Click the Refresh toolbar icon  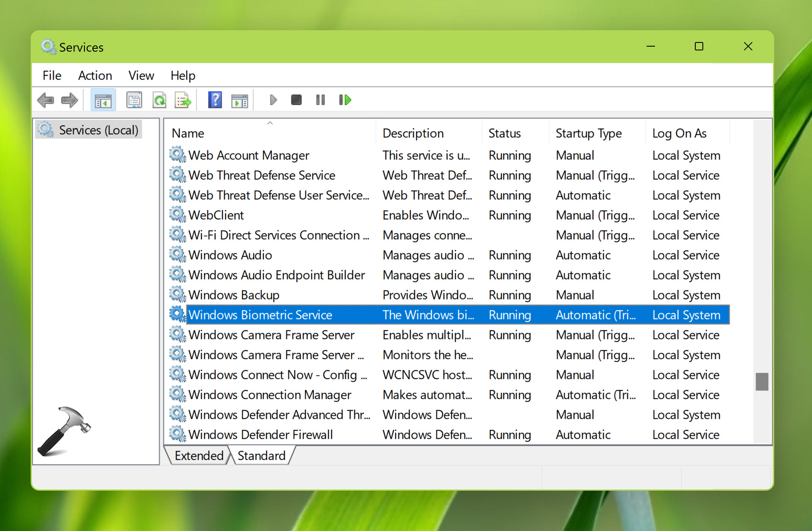click(159, 100)
